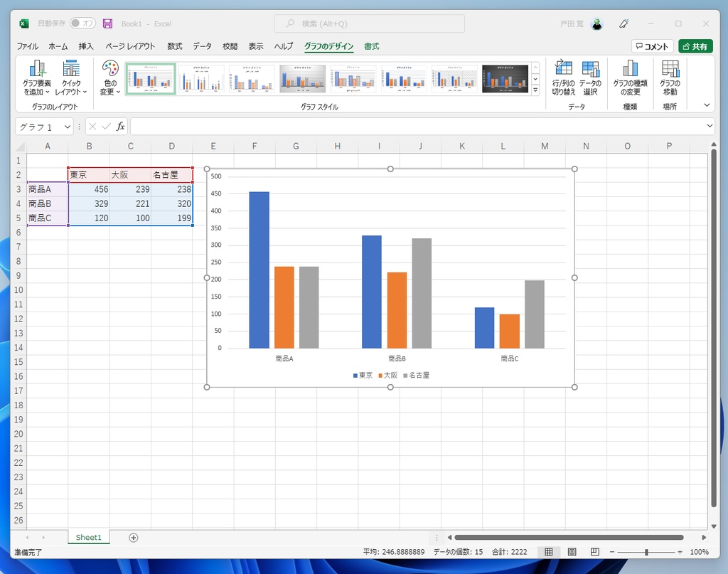Image resolution: width=728 pixels, height=574 pixels.
Task: Click the previous sheet navigation arrow
Action: click(x=28, y=537)
